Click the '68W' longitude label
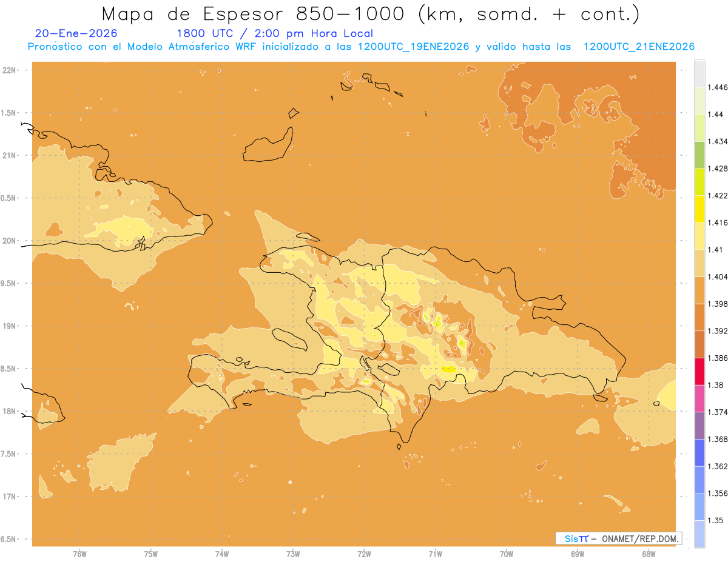This screenshot has height=562, width=728. (649, 554)
